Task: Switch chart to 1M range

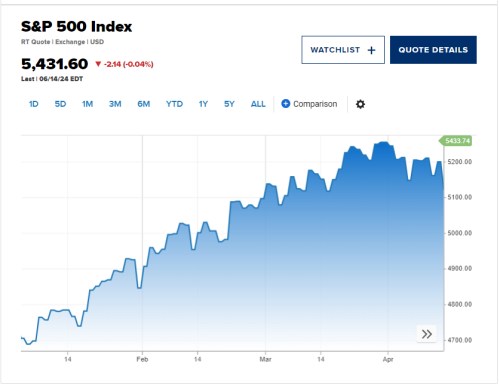Action: pos(87,104)
